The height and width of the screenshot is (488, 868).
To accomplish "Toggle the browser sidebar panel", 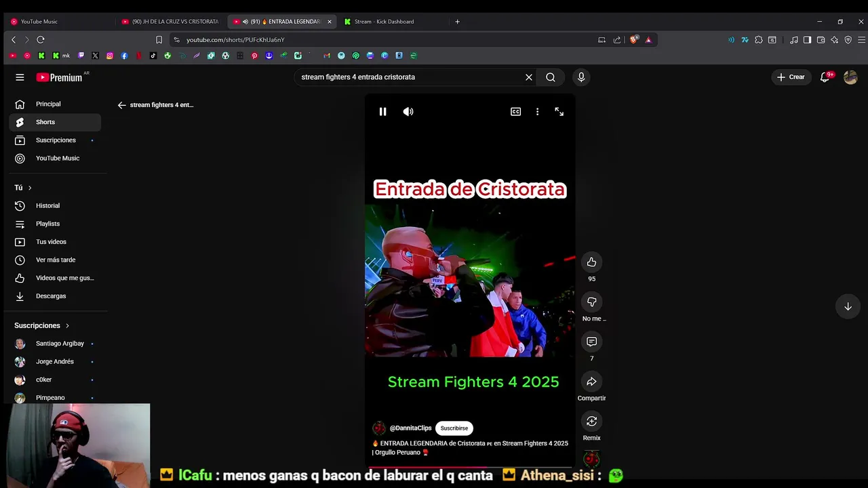I will tap(807, 40).
